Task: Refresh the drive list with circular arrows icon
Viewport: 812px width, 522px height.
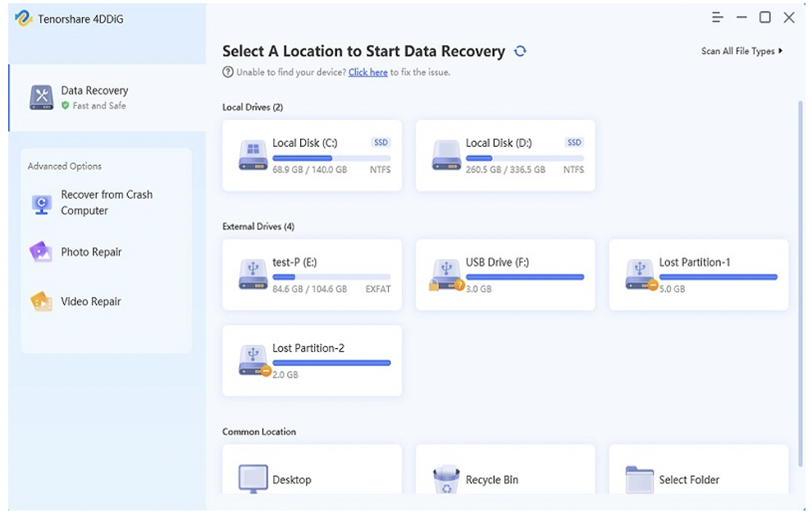Action: (x=520, y=51)
